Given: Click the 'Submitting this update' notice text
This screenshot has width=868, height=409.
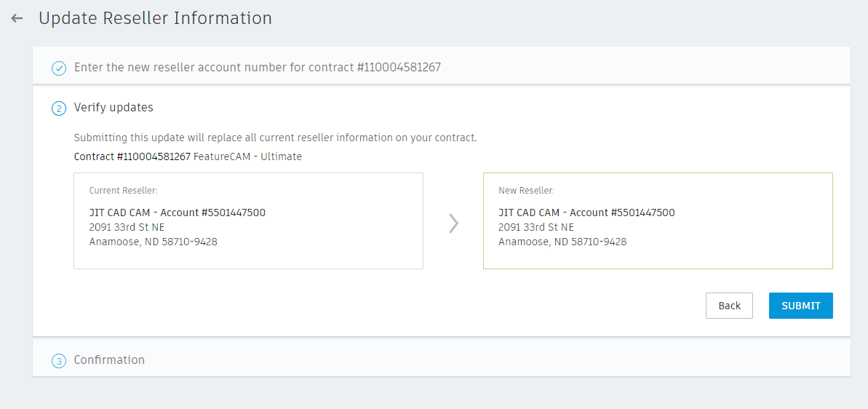Looking at the screenshot, I should 275,138.
